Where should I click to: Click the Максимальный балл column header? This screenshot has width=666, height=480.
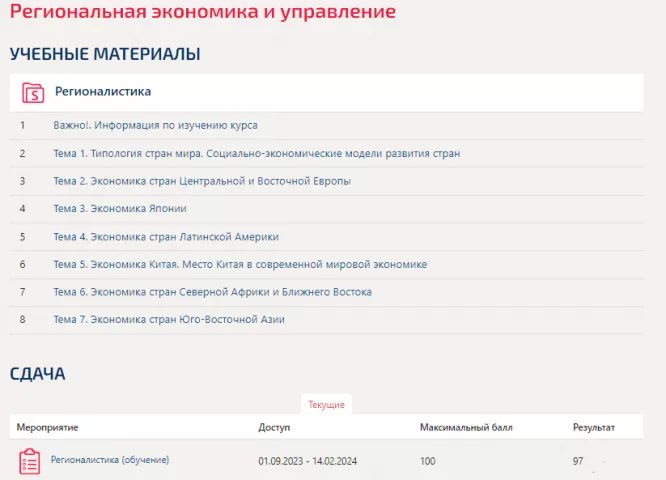coord(466,427)
